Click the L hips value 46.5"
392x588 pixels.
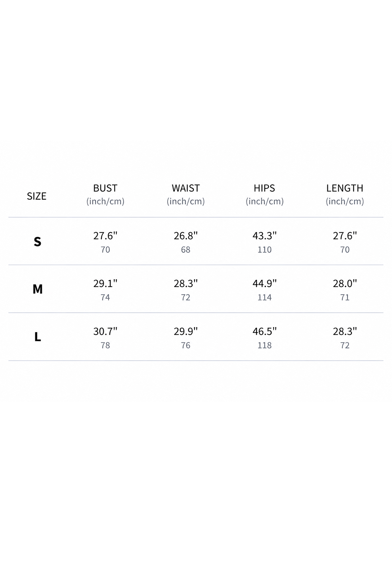click(264, 331)
